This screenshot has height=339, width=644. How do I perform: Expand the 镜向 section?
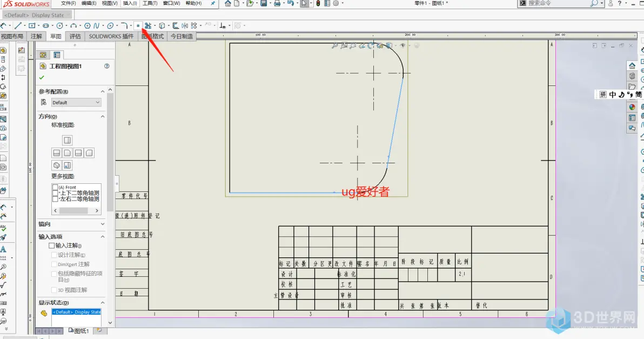[x=103, y=224]
